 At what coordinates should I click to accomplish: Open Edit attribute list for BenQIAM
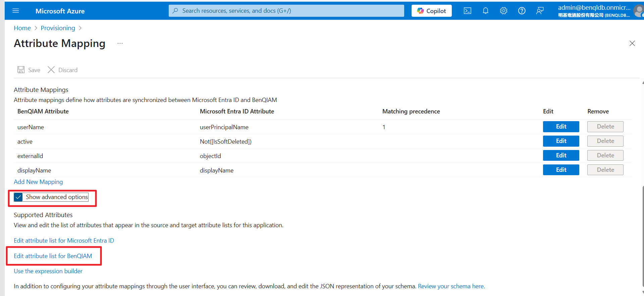click(53, 256)
